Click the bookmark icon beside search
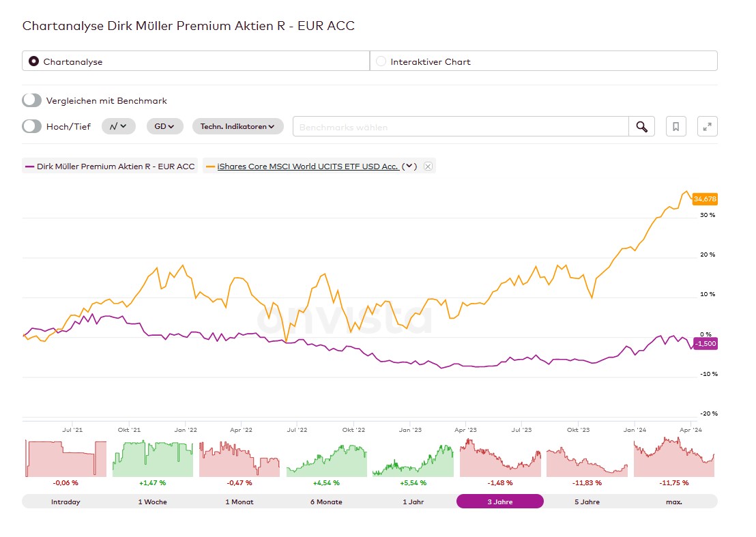This screenshot has width=756, height=537. tap(675, 127)
